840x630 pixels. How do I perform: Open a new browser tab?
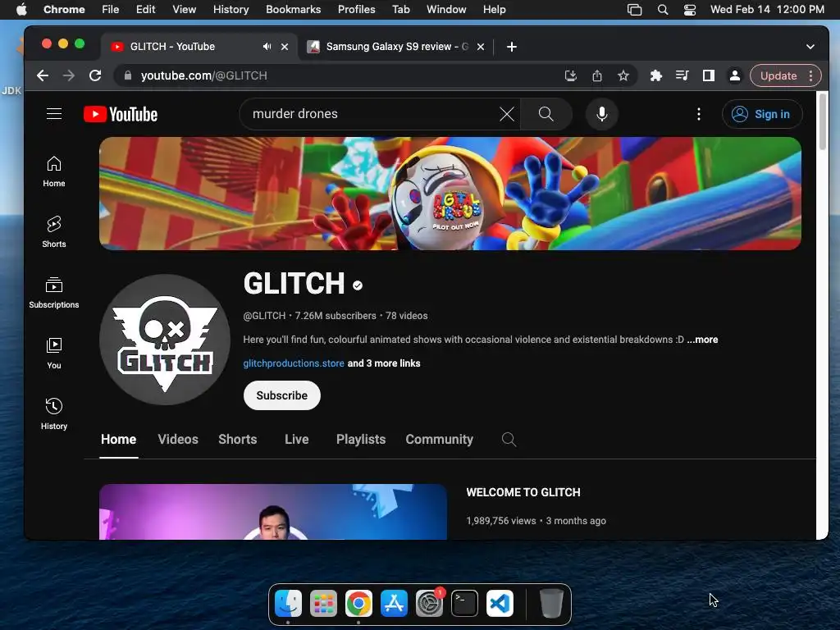point(512,47)
